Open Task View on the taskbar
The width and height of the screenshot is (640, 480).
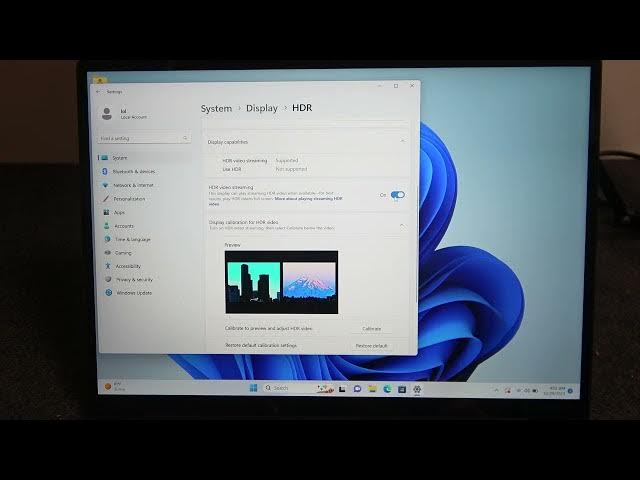pyautogui.click(x=342, y=389)
